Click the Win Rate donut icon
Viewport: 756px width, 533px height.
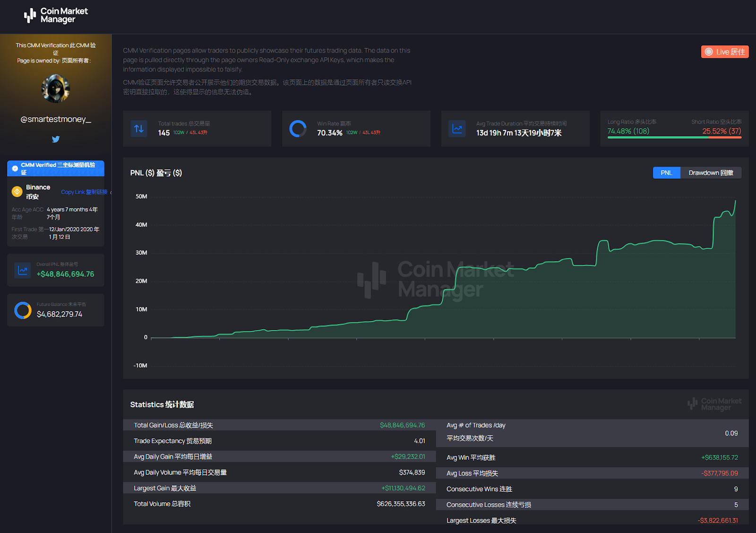(x=298, y=129)
